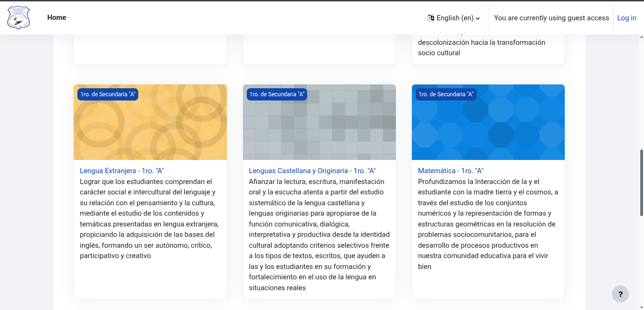
Task: Click the badge on the Lengua Extranjera card
Action: pyautogui.click(x=107, y=94)
